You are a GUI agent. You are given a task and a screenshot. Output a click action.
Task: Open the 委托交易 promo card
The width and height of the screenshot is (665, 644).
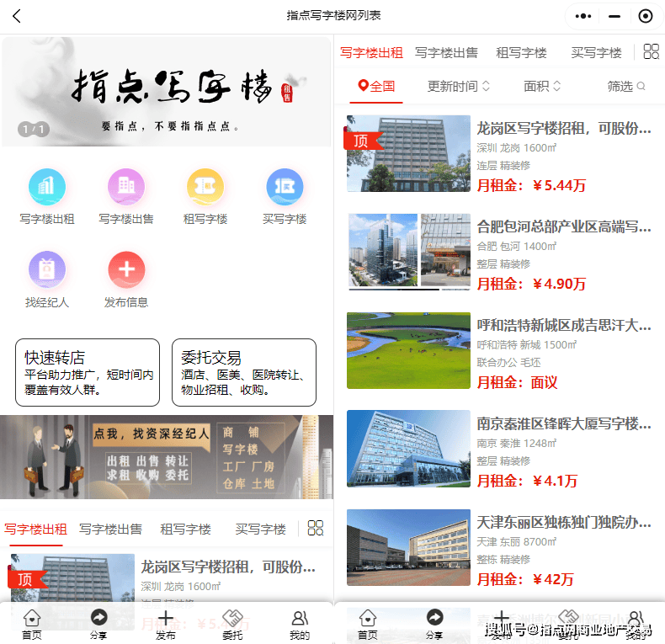click(x=244, y=373)
